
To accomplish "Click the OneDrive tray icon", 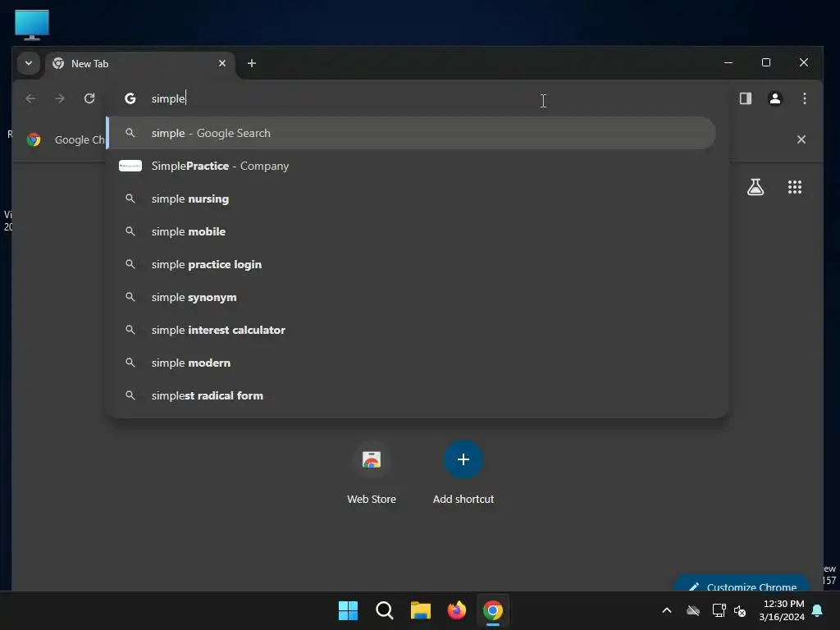I will (693, 610).
